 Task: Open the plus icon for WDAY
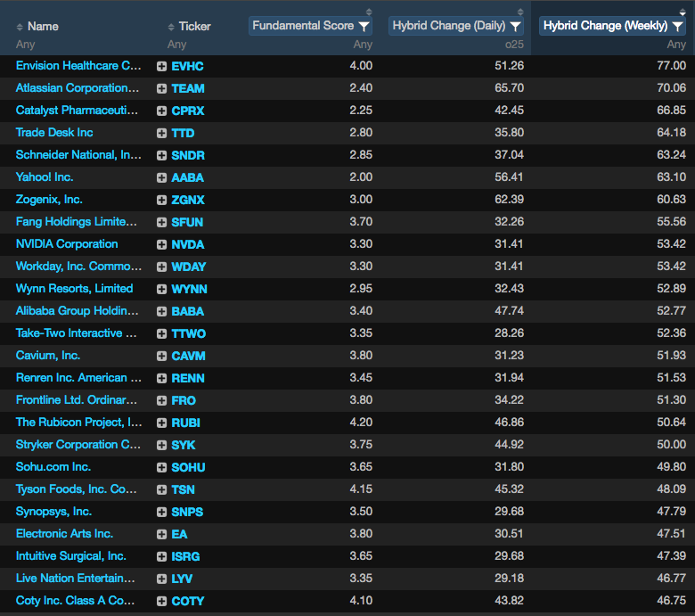point(162,267)
